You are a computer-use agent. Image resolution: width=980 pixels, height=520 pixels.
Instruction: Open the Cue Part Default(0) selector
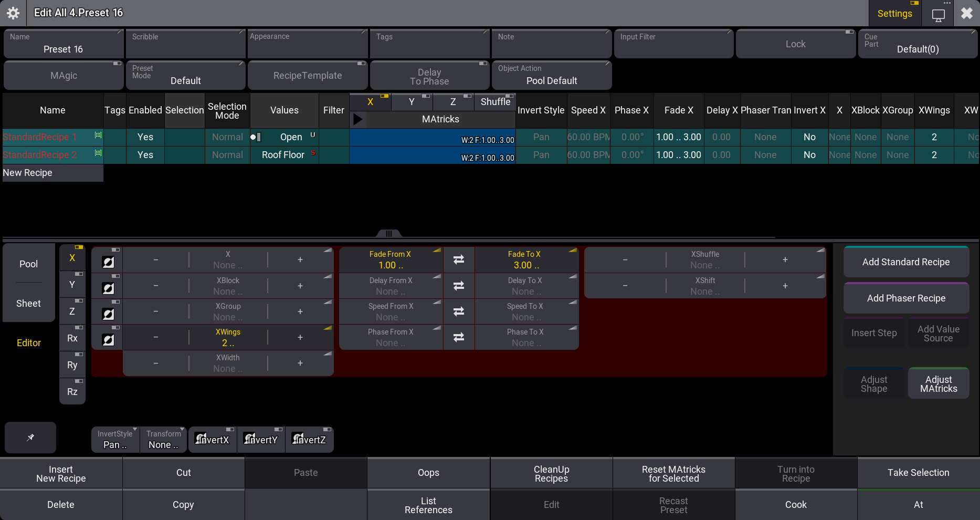point(918,44)
